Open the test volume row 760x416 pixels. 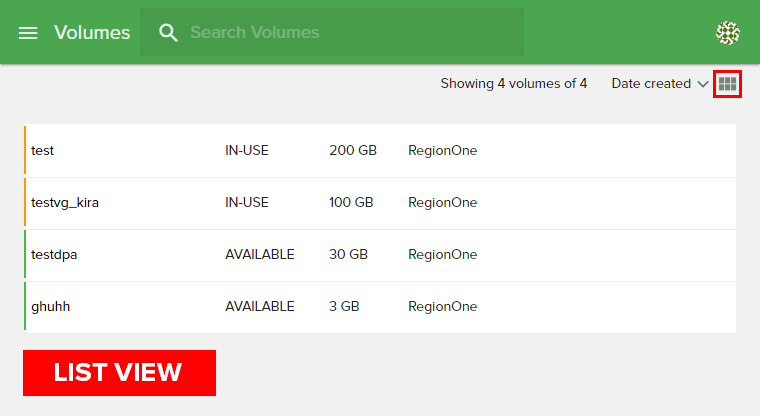[43, 151]
